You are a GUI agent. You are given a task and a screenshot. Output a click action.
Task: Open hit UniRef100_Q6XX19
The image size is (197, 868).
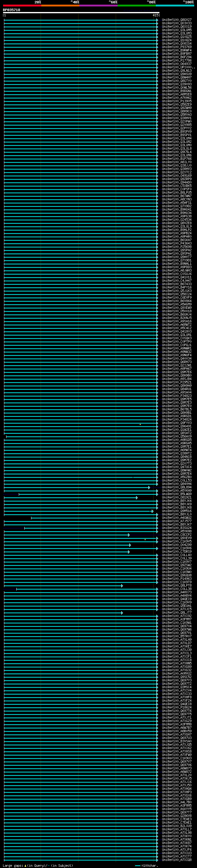[x=177, y=26]
